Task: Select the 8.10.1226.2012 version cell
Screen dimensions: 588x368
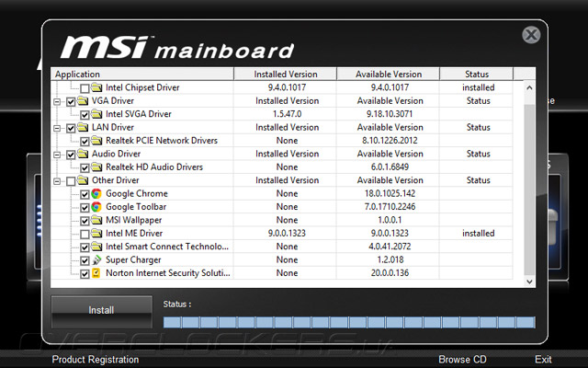Action: pos(390,141)
